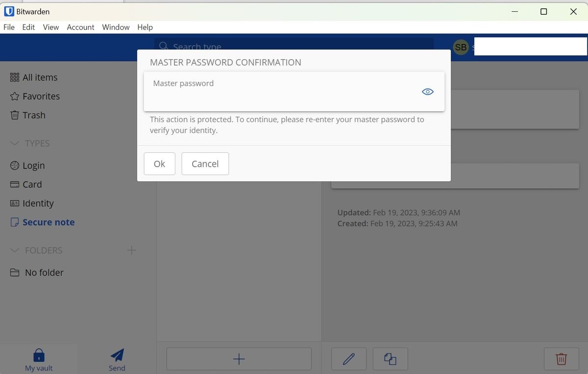
Task: Add a new folder with plus icon
Action: pos(132,250)
